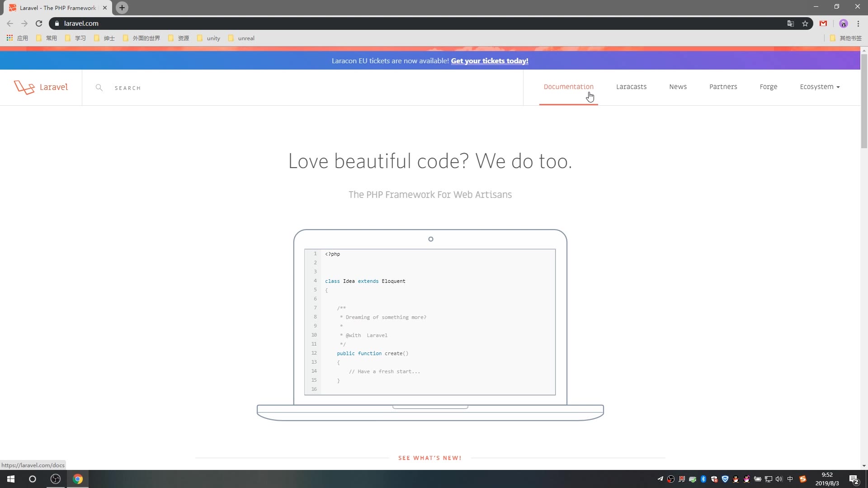Click the Cortana circle icon on taskbar

33,479
